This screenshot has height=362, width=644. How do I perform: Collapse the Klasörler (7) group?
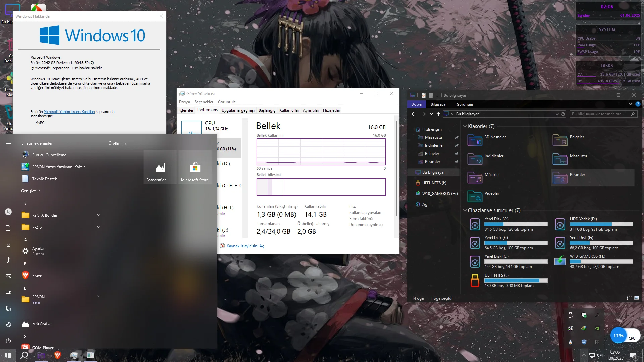click(465, 126)
